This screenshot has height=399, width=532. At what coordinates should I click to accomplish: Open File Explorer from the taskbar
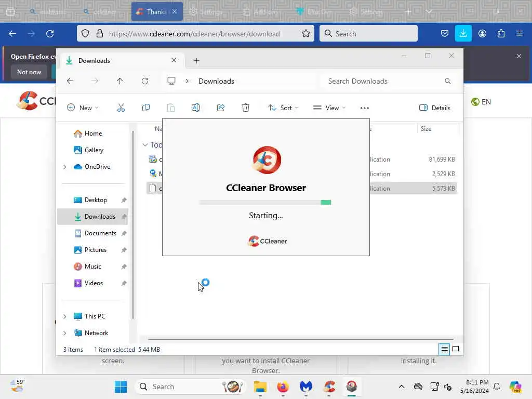tap(260, 387)
